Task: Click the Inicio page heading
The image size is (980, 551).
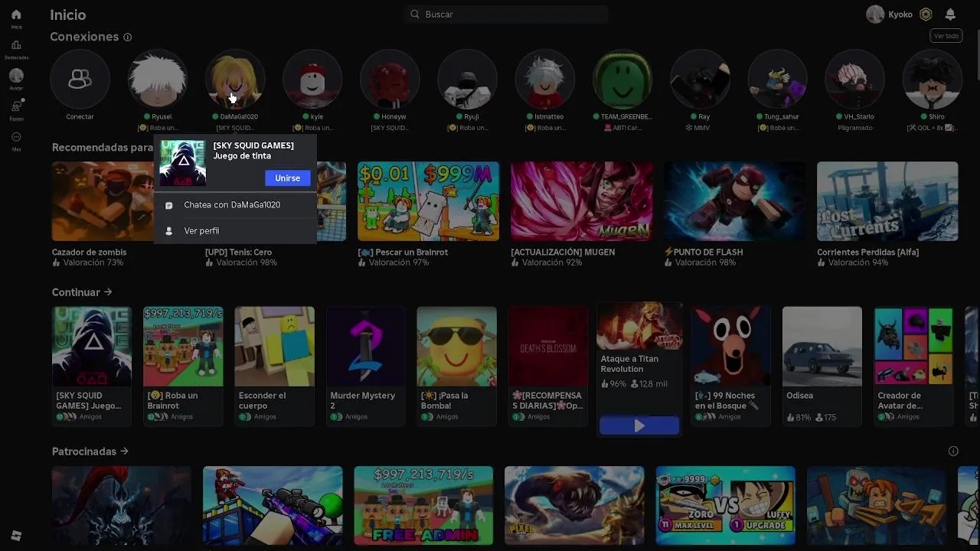Action: pos(68,15)
